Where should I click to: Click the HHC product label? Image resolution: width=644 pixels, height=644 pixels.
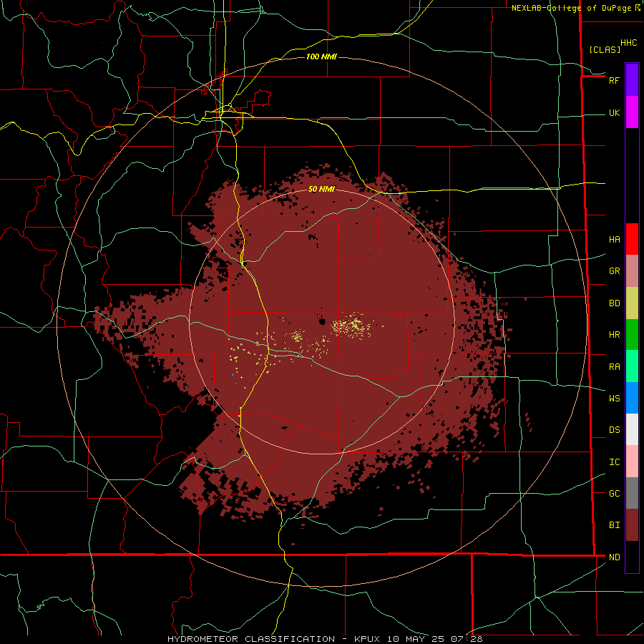point(629,43)
